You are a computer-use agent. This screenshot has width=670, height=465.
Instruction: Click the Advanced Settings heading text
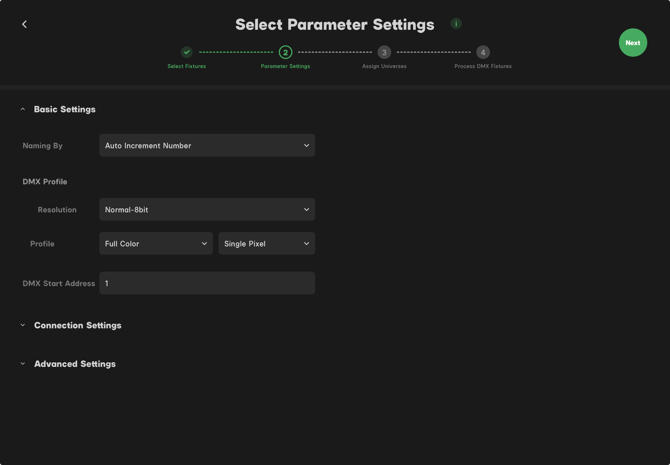coord(75,364)
